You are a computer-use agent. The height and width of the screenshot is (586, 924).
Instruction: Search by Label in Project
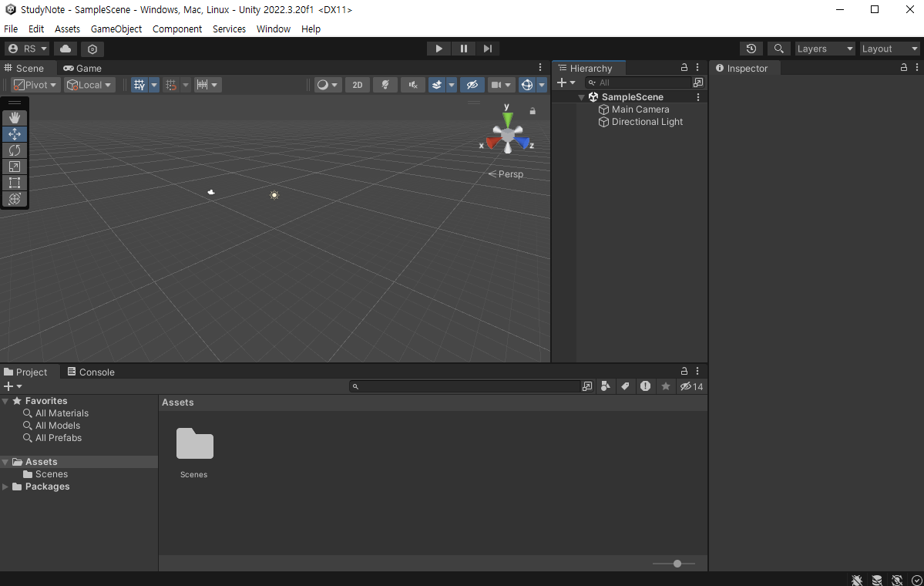(625, 387)
